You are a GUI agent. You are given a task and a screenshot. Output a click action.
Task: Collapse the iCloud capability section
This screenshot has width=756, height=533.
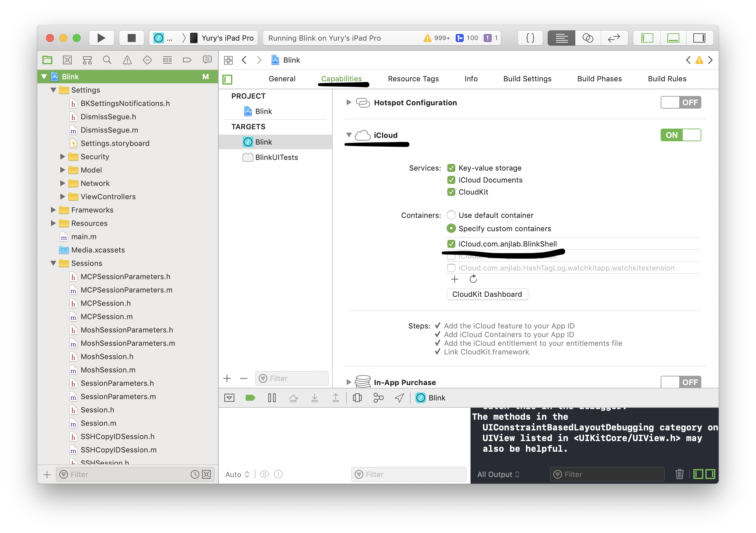(x=349, y=135)
